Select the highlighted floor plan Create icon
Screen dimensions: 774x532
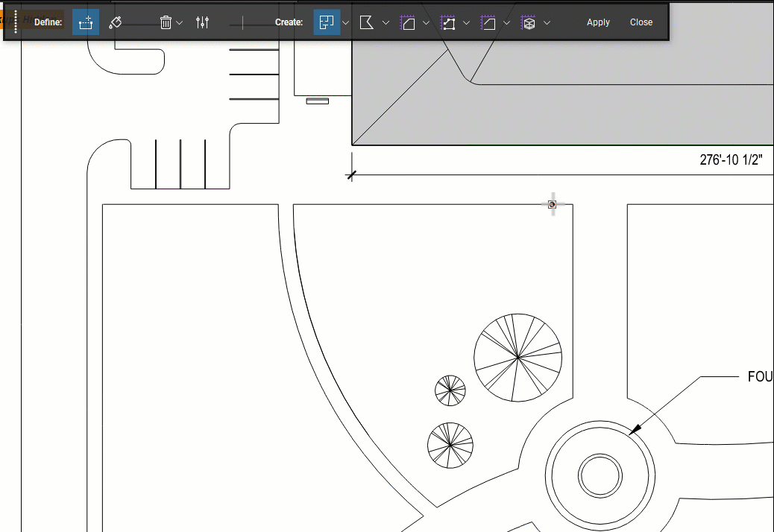pyautogui.click(x=327, y=22)
